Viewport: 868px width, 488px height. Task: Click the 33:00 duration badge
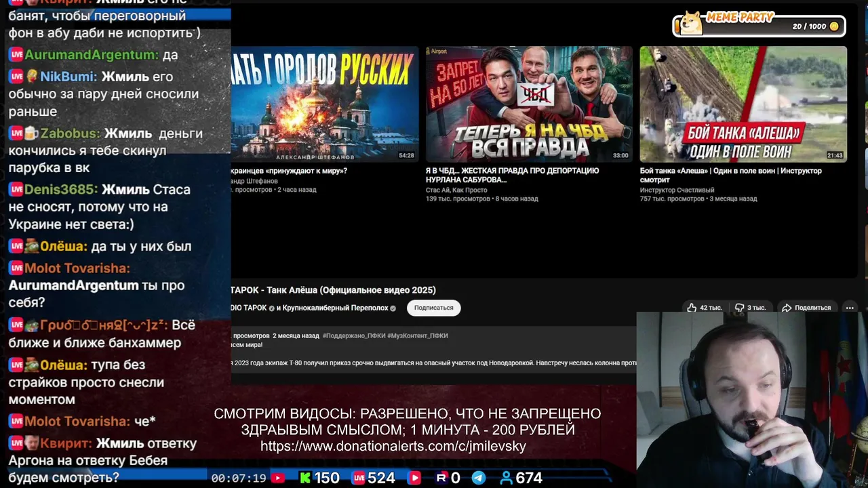(x=620, y=155)
